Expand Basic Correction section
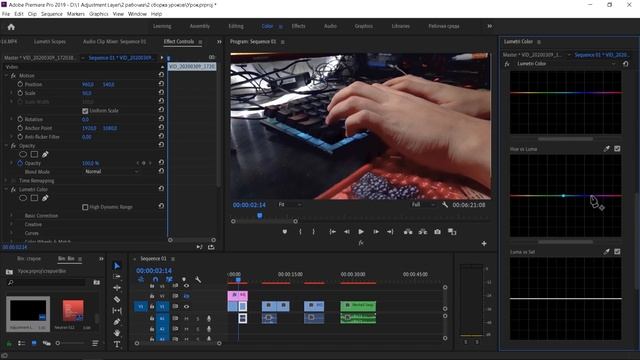 11,216
